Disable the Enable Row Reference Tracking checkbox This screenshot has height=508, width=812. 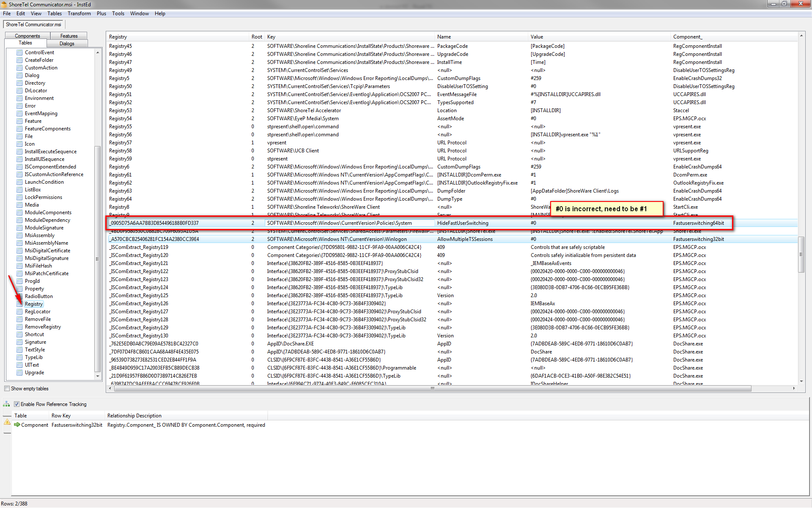(x=17, y=404)
